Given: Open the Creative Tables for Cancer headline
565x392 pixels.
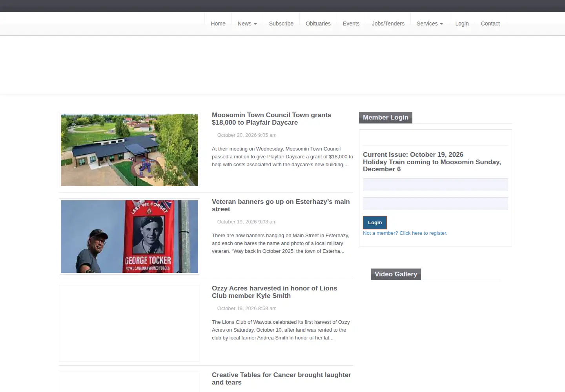Looking at the screenshot, I should [282, 379].
